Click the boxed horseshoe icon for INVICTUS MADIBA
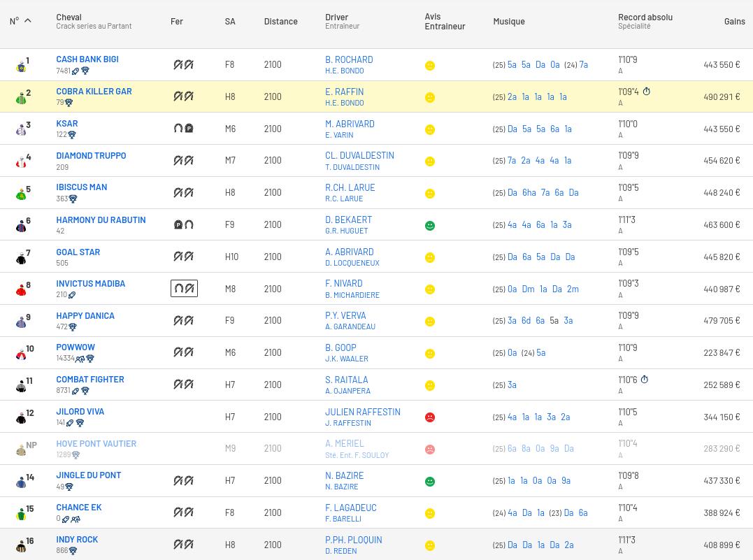 coord(184,289)
